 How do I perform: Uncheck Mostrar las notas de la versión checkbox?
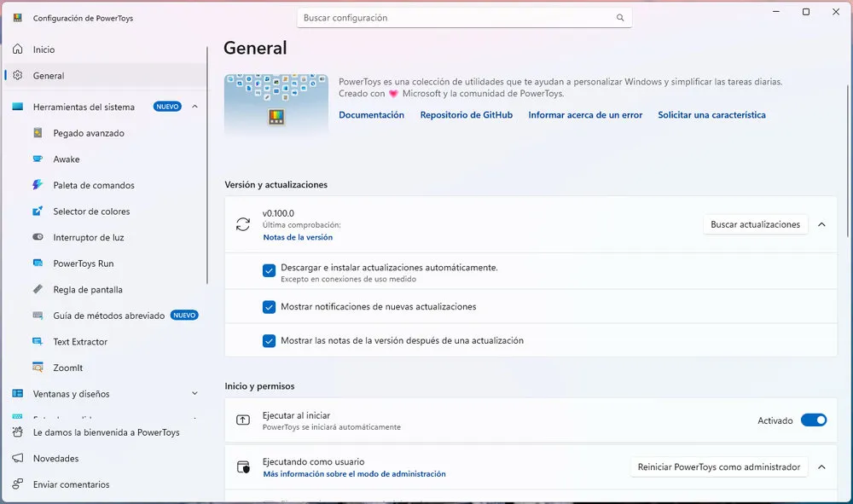point(269,341)
